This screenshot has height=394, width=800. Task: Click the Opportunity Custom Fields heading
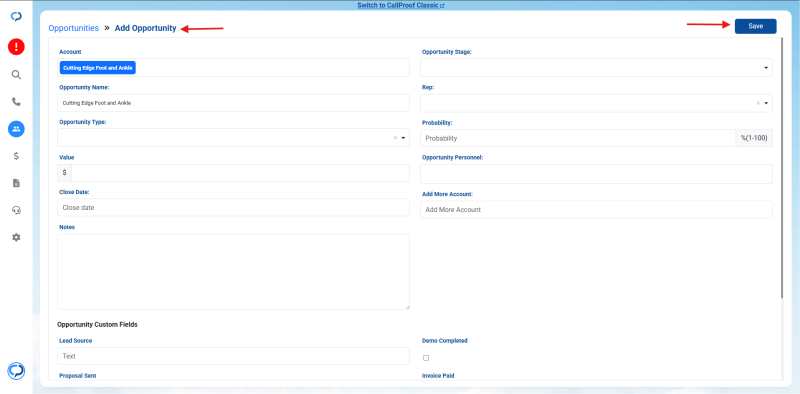97,325
